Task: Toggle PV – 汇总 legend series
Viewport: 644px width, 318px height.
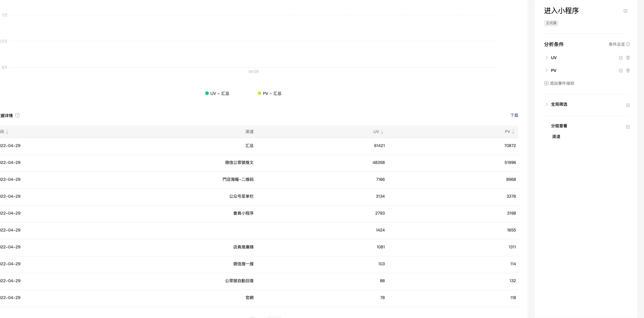Action: 269,93
